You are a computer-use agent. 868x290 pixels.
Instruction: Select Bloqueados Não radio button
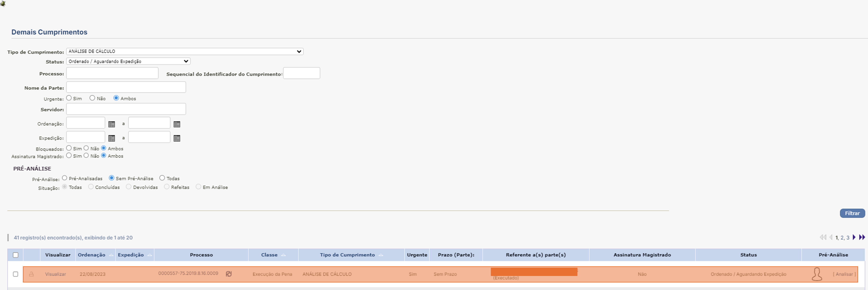(86, 148)
